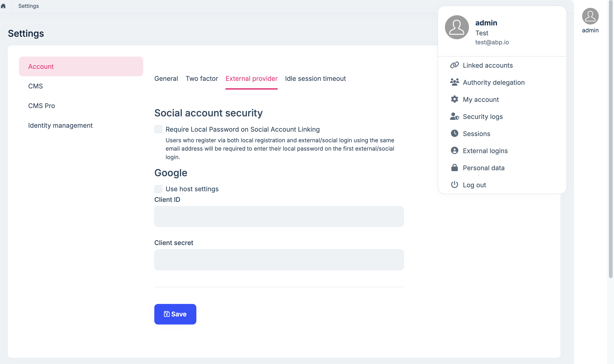Switch to the Two factor tab
614x364 pixels.
(x=202, y=79)
